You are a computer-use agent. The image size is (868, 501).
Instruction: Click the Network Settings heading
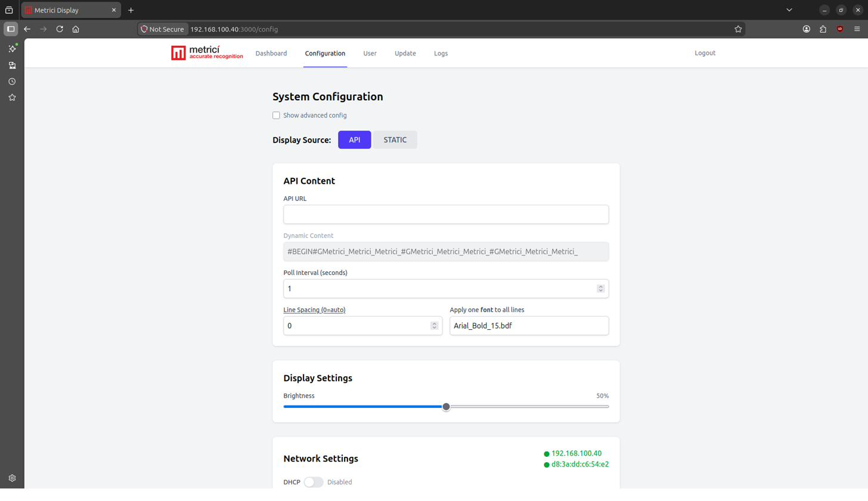(321, 459)
